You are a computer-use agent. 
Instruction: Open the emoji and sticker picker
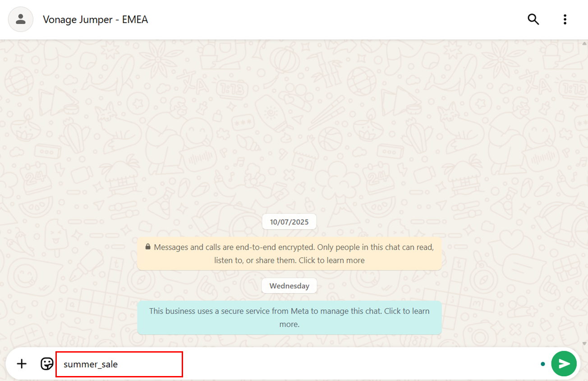(x=47, y=364)
